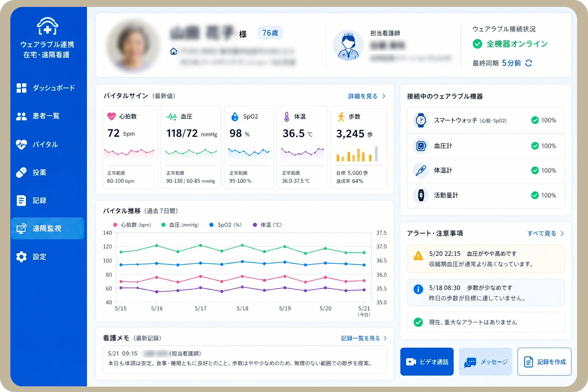This screenshot has height=392, width=588.
Task: Open the 5/21 09:15 nursing memo entry
Action: click(245, 360)
